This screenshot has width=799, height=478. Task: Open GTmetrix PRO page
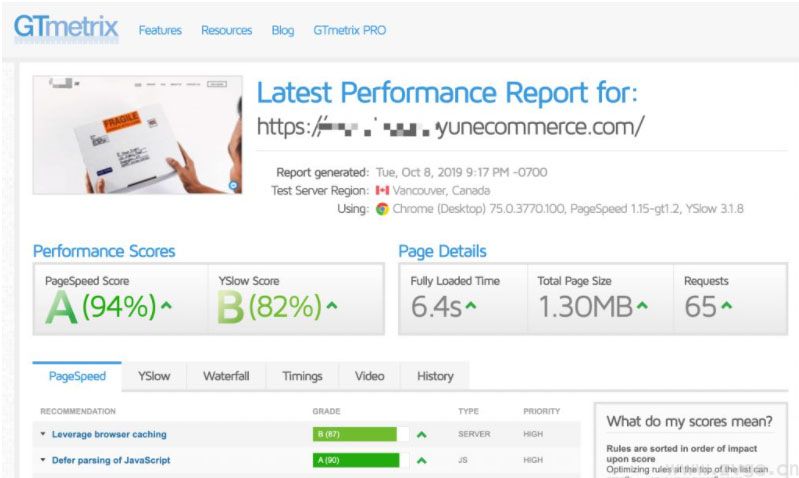[349, 30]
